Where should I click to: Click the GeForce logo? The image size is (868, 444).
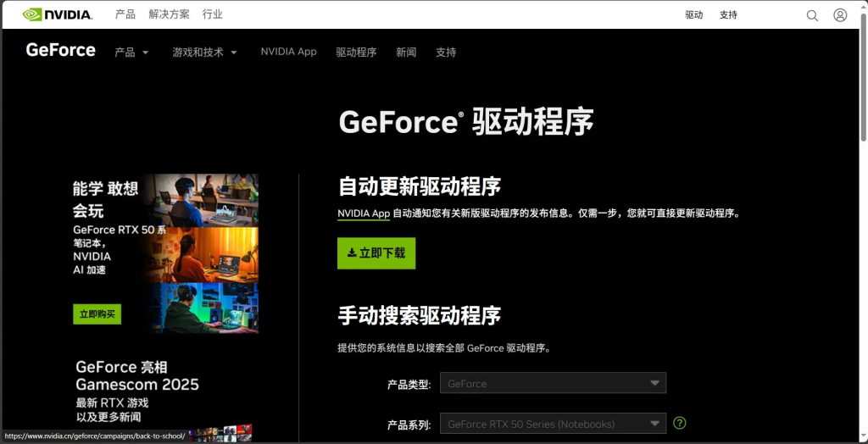pyautogui.click(x=60, y=51)
